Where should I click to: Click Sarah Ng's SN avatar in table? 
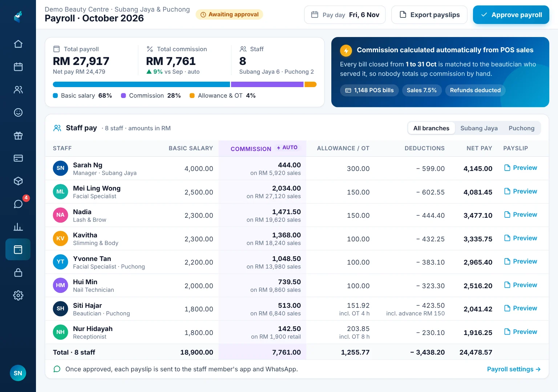coord(60,168)
